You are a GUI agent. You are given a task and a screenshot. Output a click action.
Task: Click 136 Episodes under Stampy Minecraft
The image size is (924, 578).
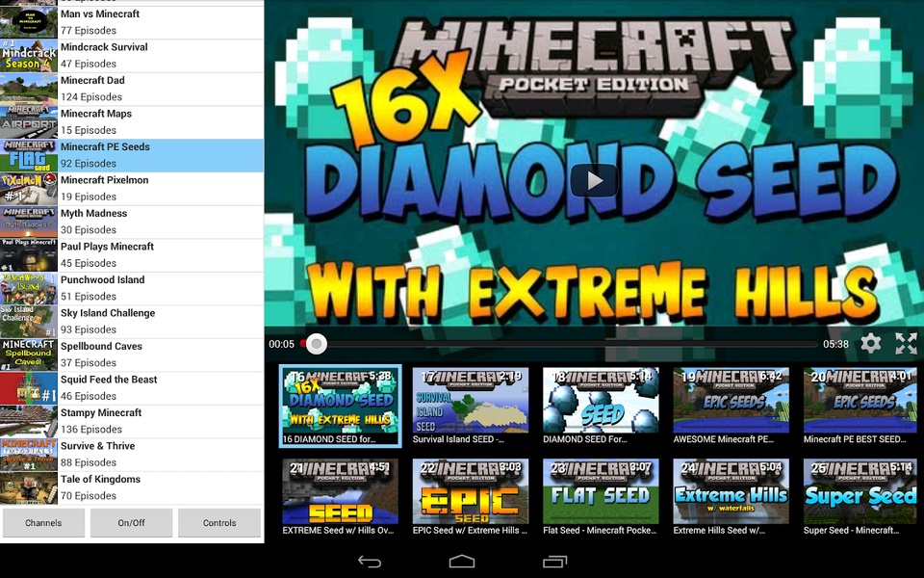coord(91,430)
